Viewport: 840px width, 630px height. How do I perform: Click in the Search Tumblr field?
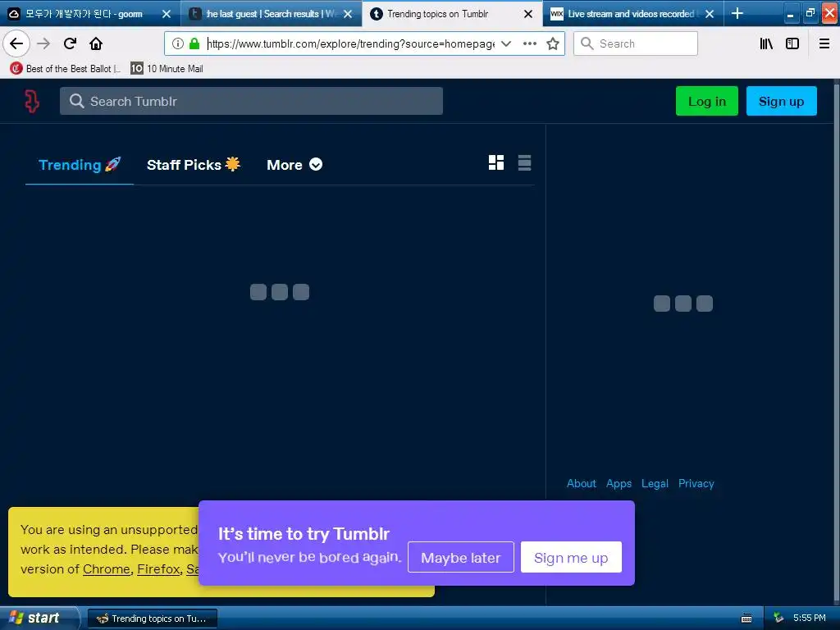point(251,101)
